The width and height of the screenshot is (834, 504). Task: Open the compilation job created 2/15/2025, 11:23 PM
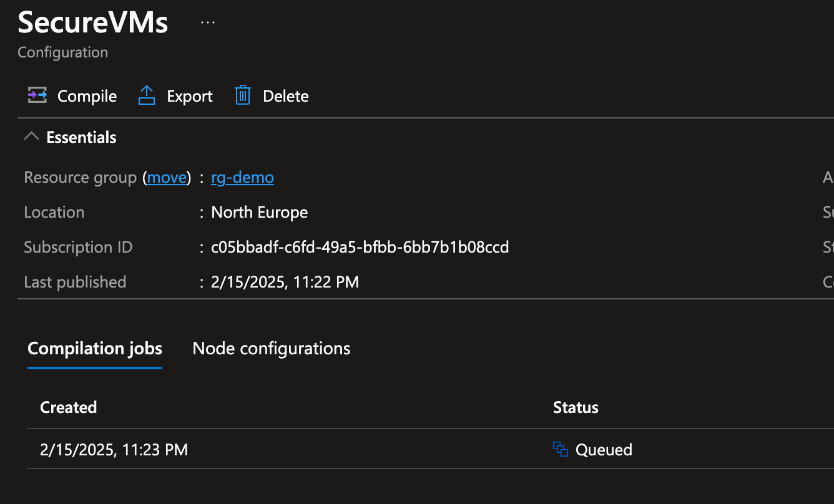(x=114, y=449)
